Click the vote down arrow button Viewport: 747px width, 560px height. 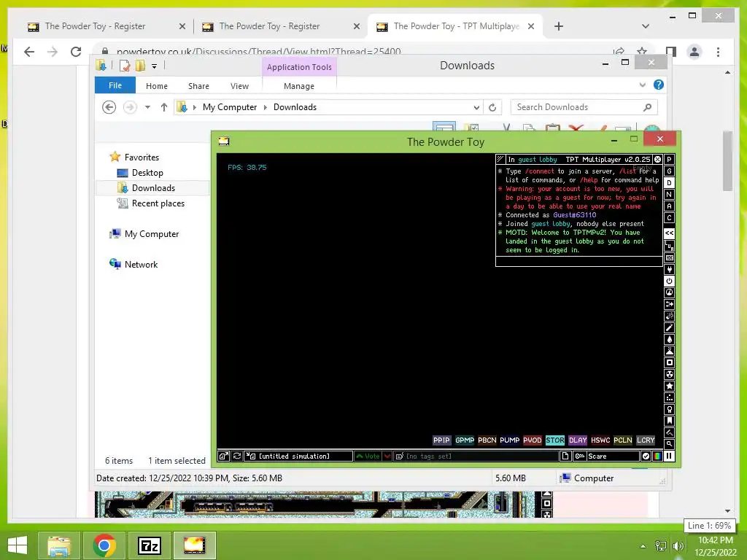click(x=387, y=456)
